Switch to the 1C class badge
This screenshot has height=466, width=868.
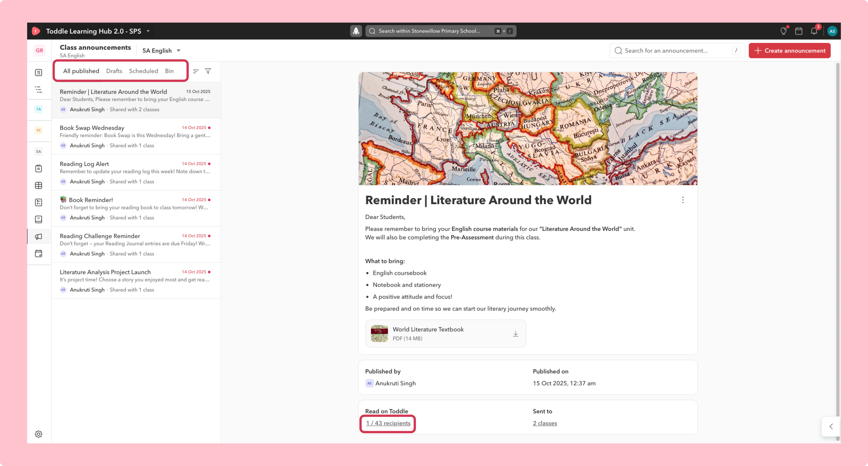(x=39, y=130)
